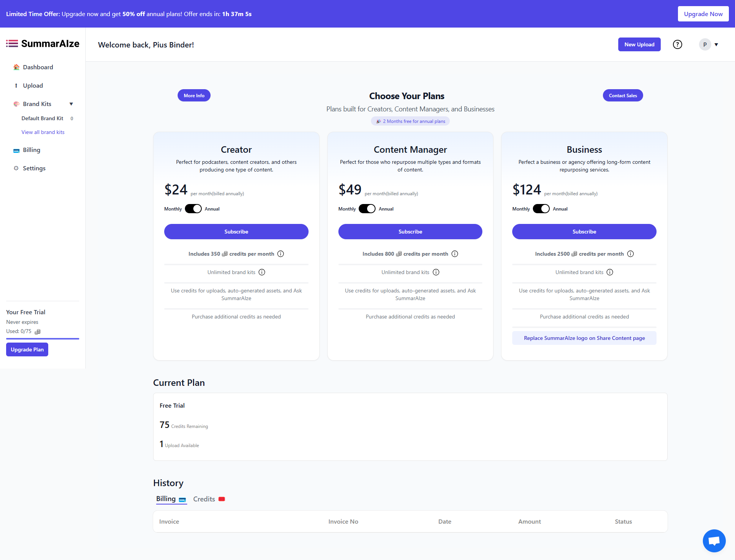The image size is (735, 560).
Task: Click the Status column header
Action: [623, 521]
